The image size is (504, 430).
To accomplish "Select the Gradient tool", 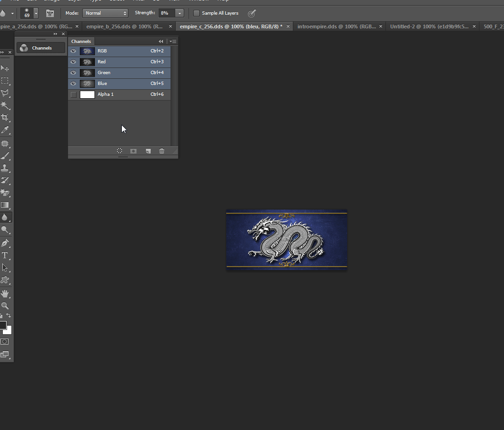I will pyautogui.click(x=5, y=205).
